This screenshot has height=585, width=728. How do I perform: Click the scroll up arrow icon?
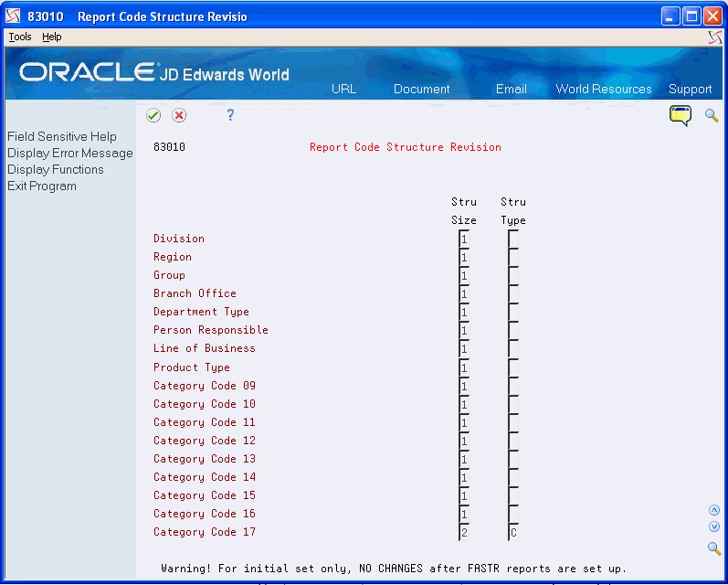(x=714, y=511)
